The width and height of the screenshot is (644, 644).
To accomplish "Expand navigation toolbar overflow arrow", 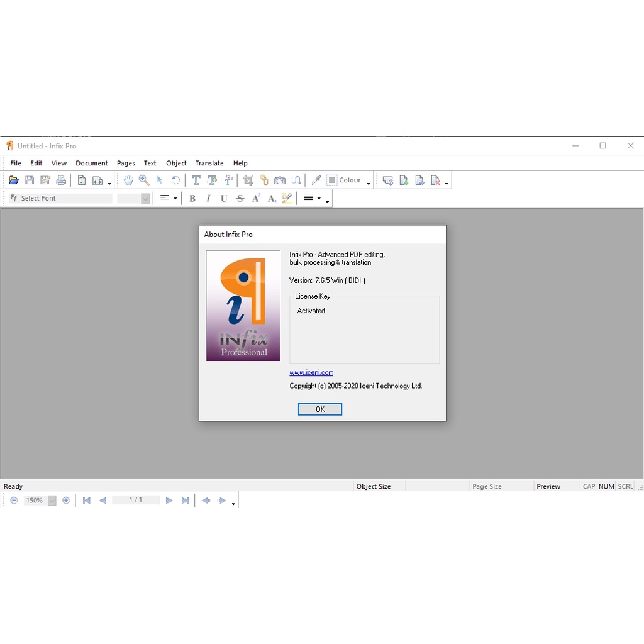I will (x=233, y=504).
